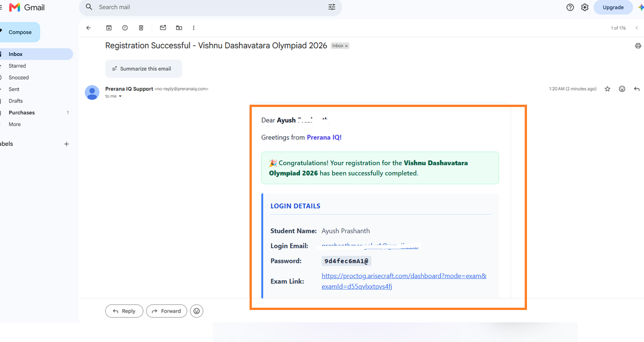Print this email conversation

point(638,46)
